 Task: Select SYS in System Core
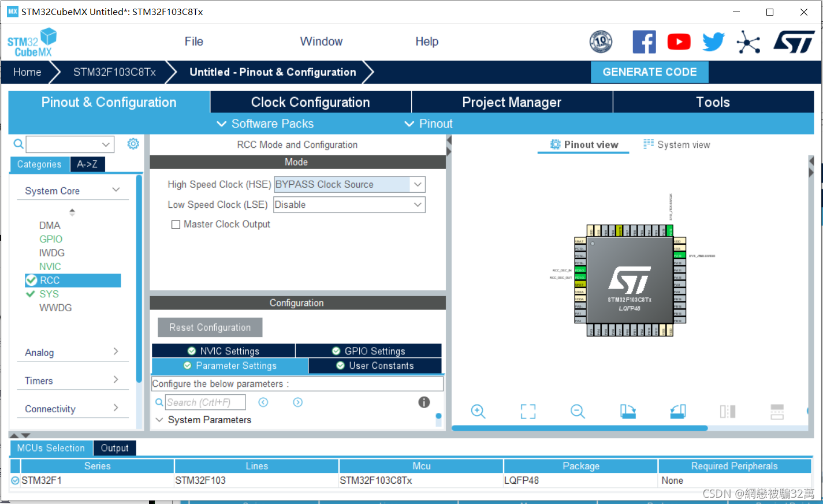[49, 294]
